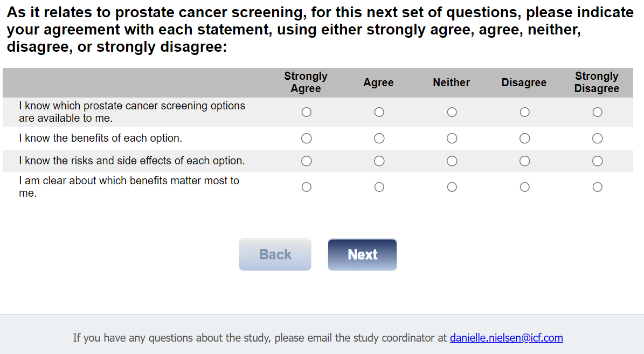This screenshot has height=354, width=644.
Task: Choose Agree for risks and side effects
Action: tap(379, 161)
